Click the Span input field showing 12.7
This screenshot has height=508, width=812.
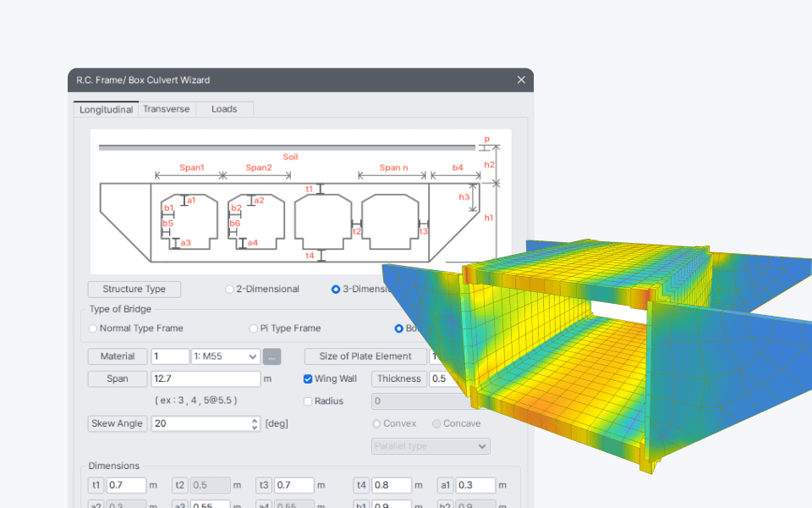click(x=206, y=379)
